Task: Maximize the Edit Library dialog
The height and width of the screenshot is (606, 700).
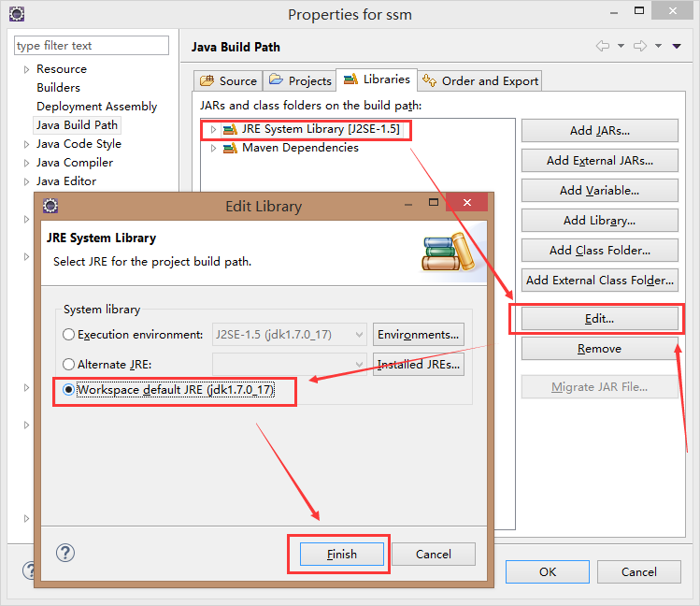Action: pos(434,202)
